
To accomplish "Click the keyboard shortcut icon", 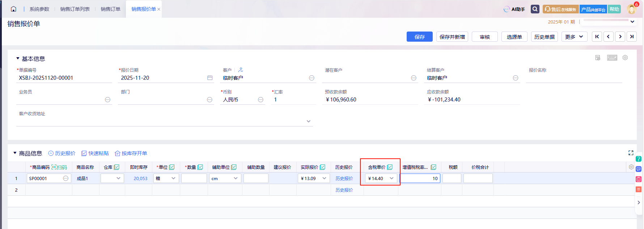I will [x=612, y=58].
